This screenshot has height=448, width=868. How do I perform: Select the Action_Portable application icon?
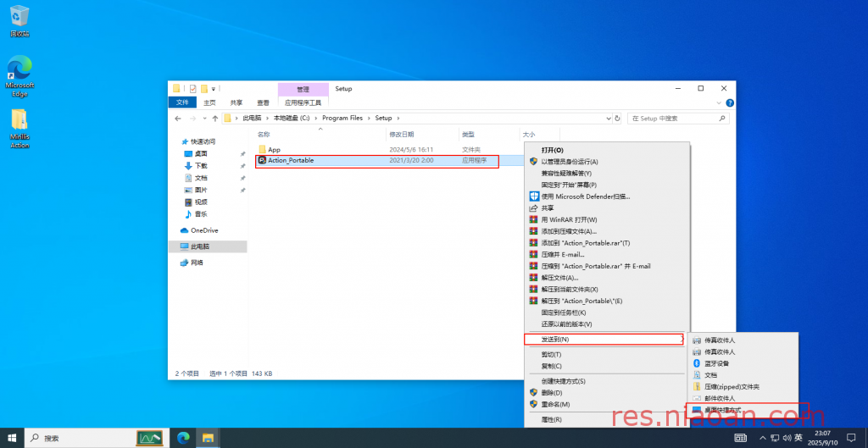[x=263, y=160]
